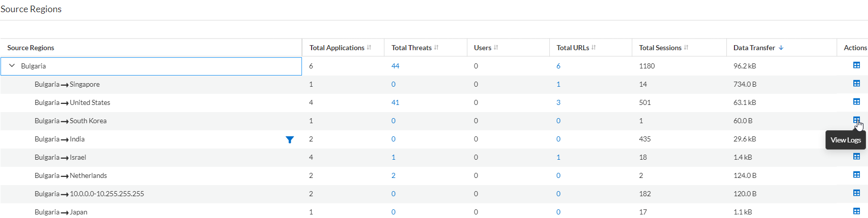Open United States threats 41 link
The height and width of the screenshot is (218, 868).
click(396, 102)
